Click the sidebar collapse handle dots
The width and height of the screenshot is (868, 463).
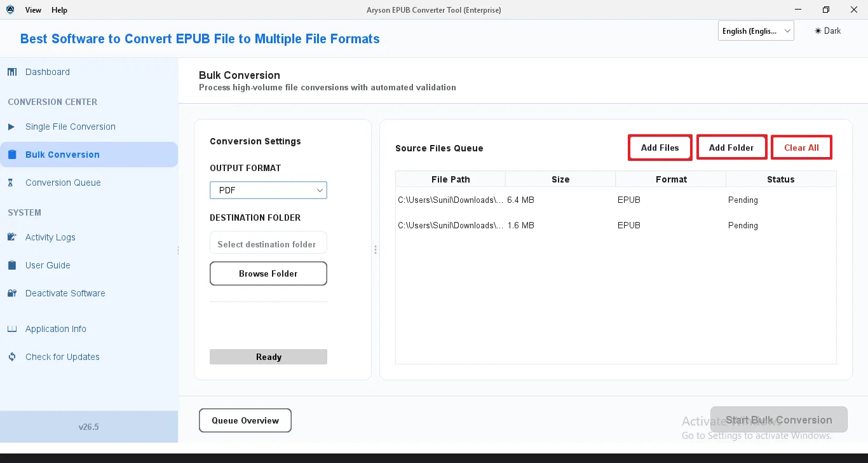179,250
